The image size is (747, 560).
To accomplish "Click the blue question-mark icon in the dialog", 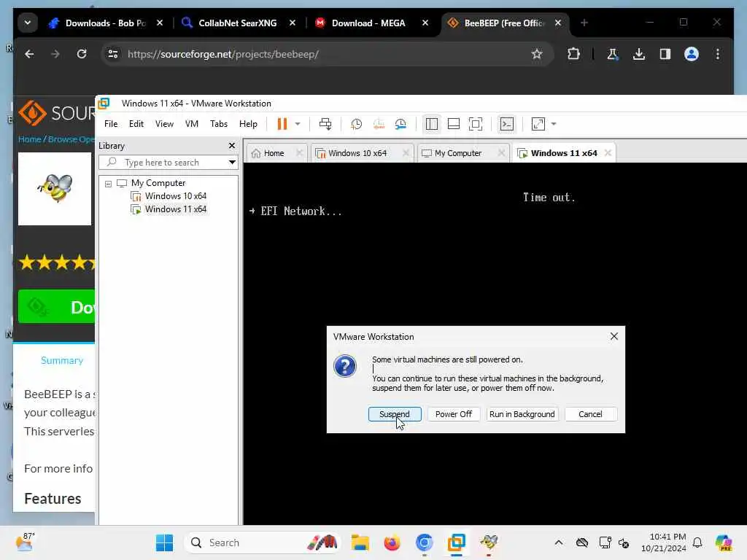I will pos(345,366).
